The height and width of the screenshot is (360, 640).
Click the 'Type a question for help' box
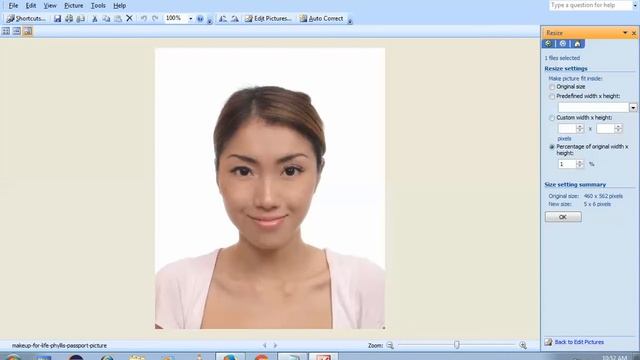click(x=591, y=5)
